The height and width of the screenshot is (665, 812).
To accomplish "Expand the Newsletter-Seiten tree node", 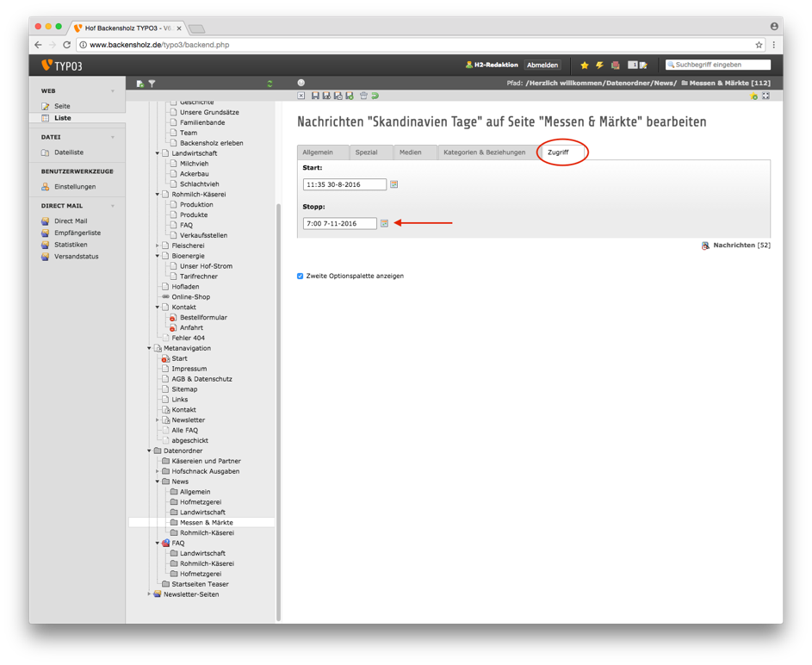I will pos(149,594).
